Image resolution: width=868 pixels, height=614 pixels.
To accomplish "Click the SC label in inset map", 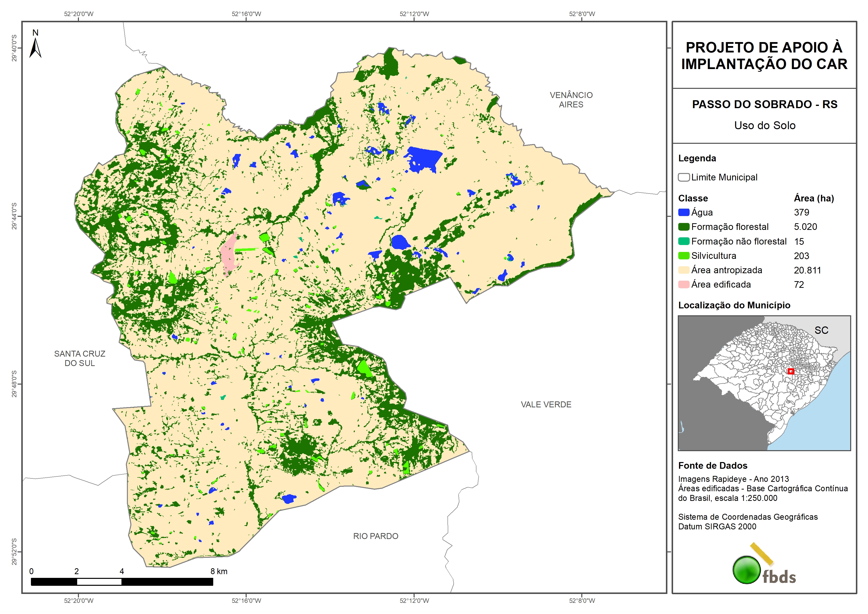I will click(821, 330).
